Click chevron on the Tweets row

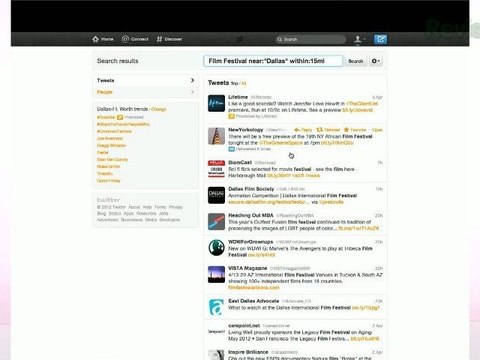pyautogui.click(x=192, y=80)
